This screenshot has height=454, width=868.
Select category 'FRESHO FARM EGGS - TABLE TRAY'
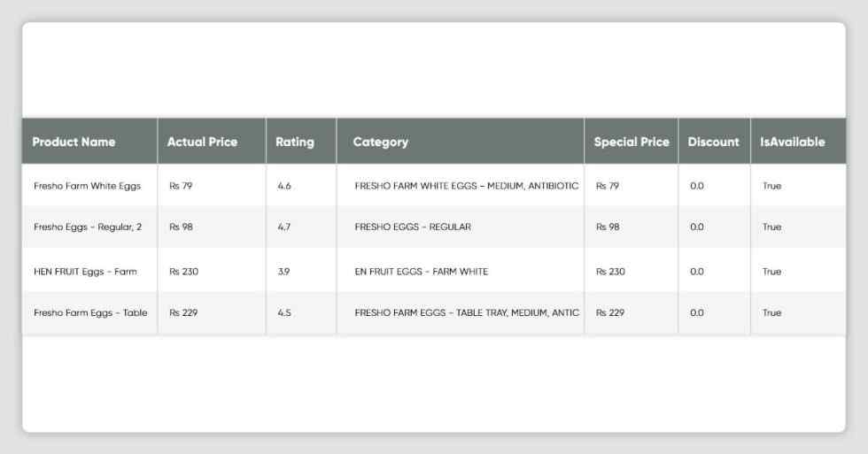(x=467, y=312)
